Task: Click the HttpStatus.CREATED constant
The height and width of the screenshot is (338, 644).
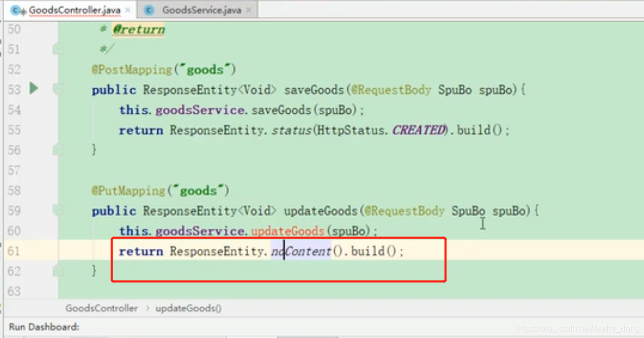Action: point(381,130)
